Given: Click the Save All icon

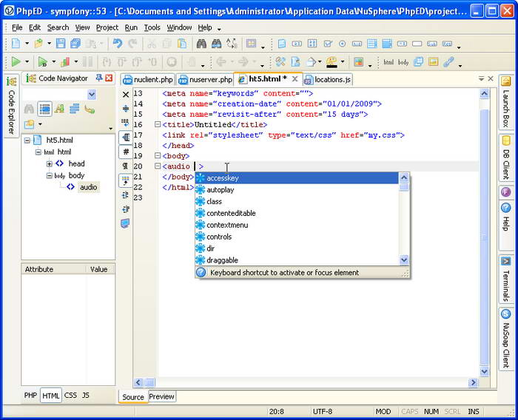Looking at the screenshot, I should (x=75, y=44).
